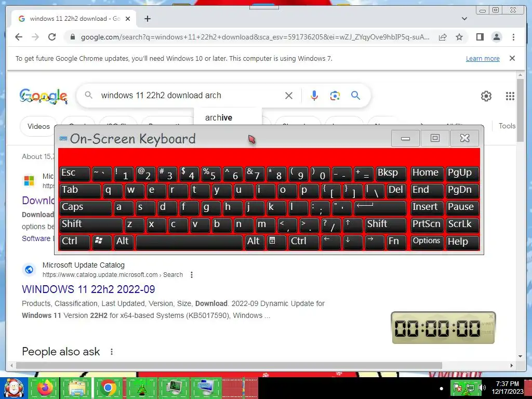
Task: Click the blue magnifier search button
Action: (355, 96)
